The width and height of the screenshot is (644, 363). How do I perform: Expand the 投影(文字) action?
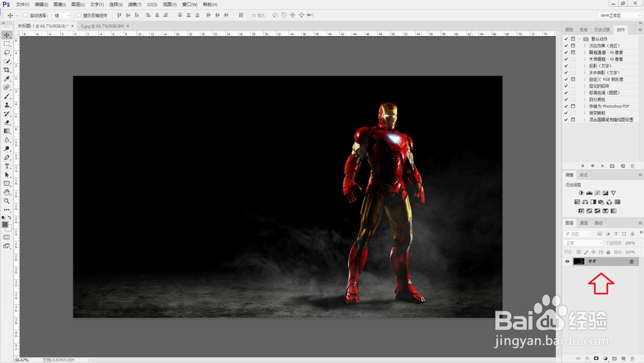pos(585,66)
